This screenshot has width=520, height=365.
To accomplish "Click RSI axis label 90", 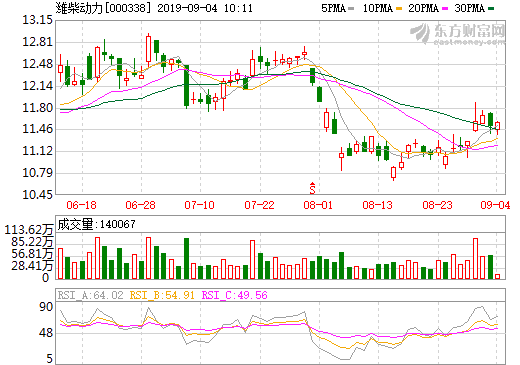I will tap(46, 307).
